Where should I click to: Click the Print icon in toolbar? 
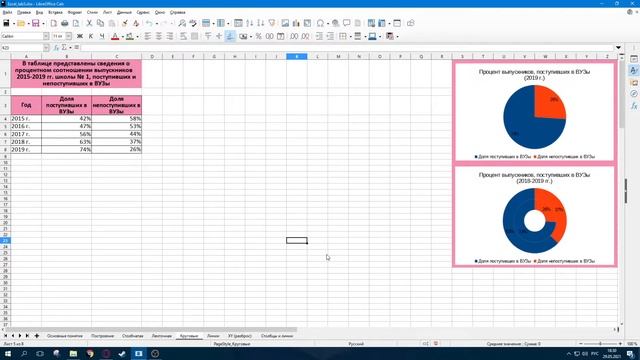pos(64,23)
